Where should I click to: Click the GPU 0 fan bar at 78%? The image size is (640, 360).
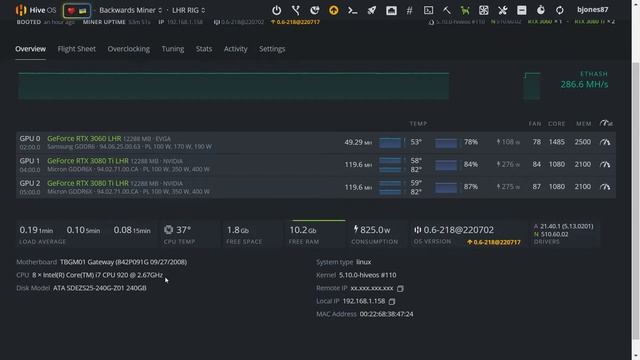(x=446, y=143)
